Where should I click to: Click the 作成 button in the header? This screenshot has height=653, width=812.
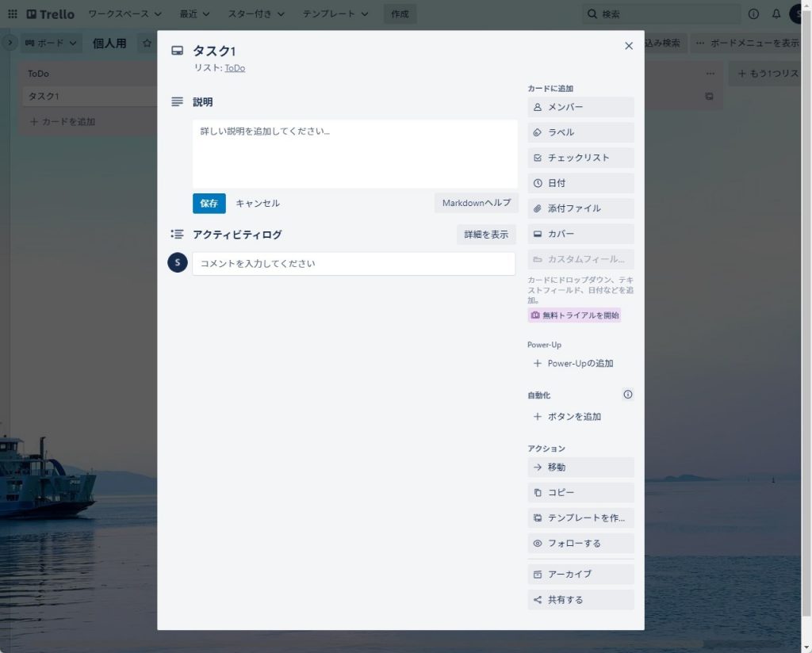[x=400, y=14]
